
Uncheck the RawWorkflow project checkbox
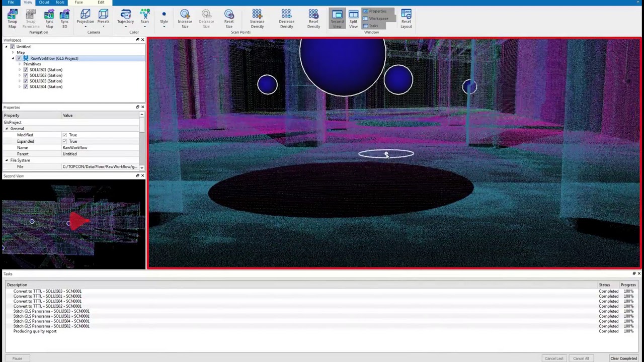click(x=19, y=58)
